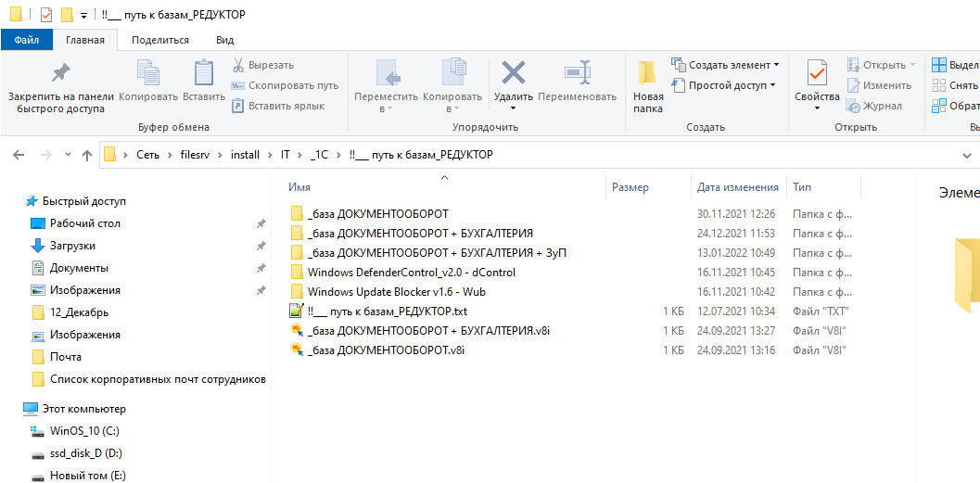980x483 pixels.
Task: Expand the Удалить dropdown arrow
Action: click(x=514, y=108)
